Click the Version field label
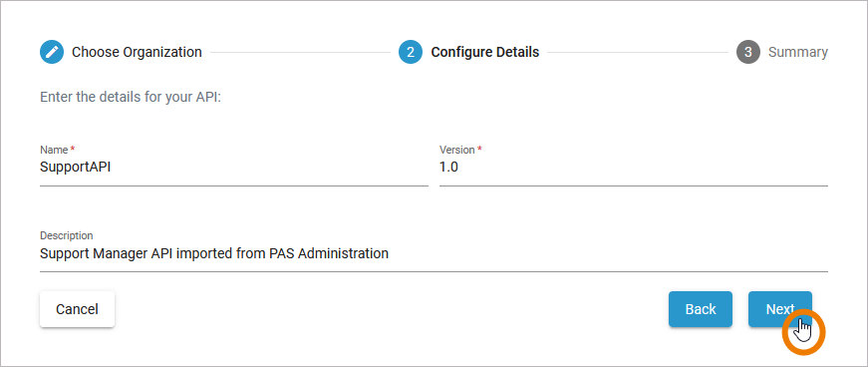 click(x=457, y=150)
